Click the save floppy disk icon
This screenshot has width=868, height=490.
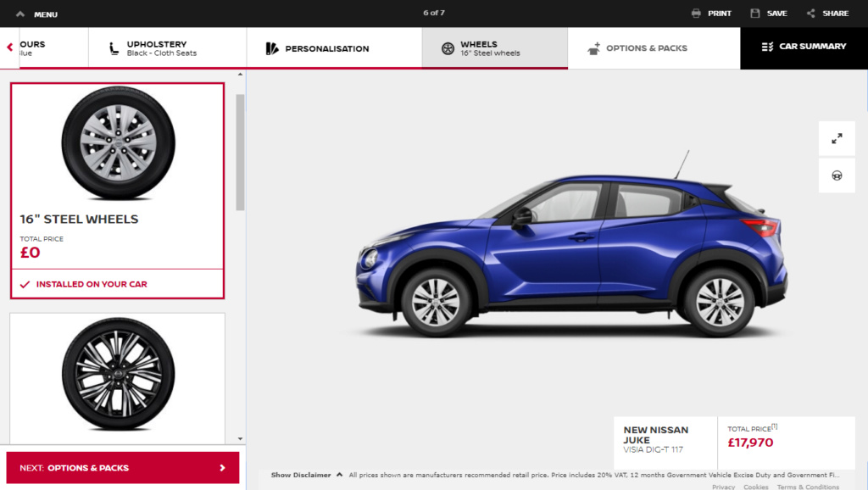(x=755, y=14)
